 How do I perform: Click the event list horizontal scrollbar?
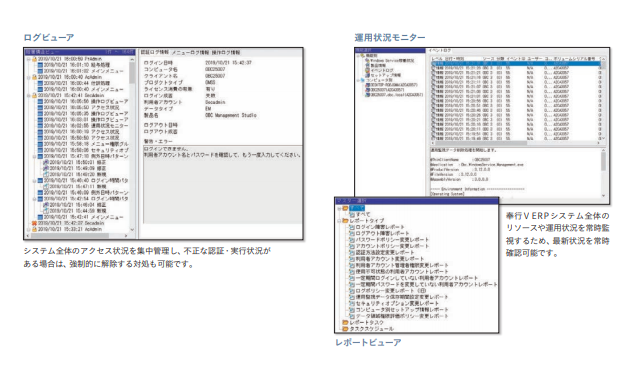coord(516,143)
